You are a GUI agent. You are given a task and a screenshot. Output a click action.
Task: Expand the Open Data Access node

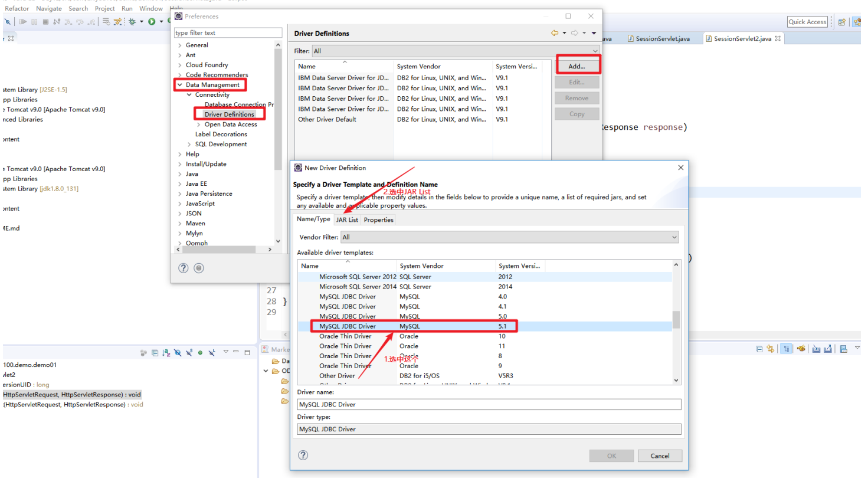pyautogui.click(x=199, y=124)
